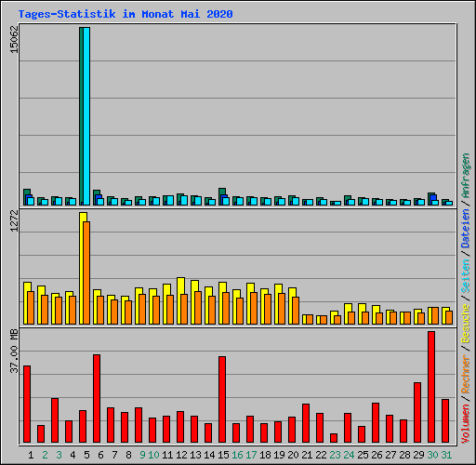Click the blue files bar for day 30
The height and width of the screenshot is (465, 476).
coord(433,198)
